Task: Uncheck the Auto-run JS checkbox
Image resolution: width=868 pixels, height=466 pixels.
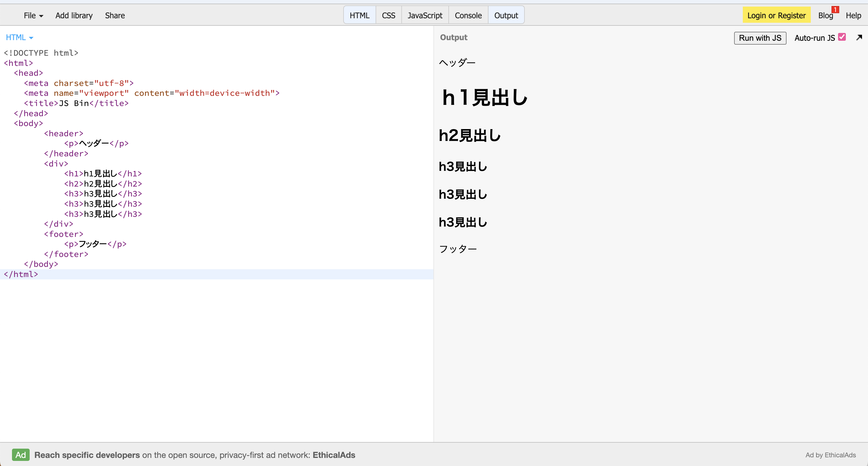Action: tap(842, 37)
